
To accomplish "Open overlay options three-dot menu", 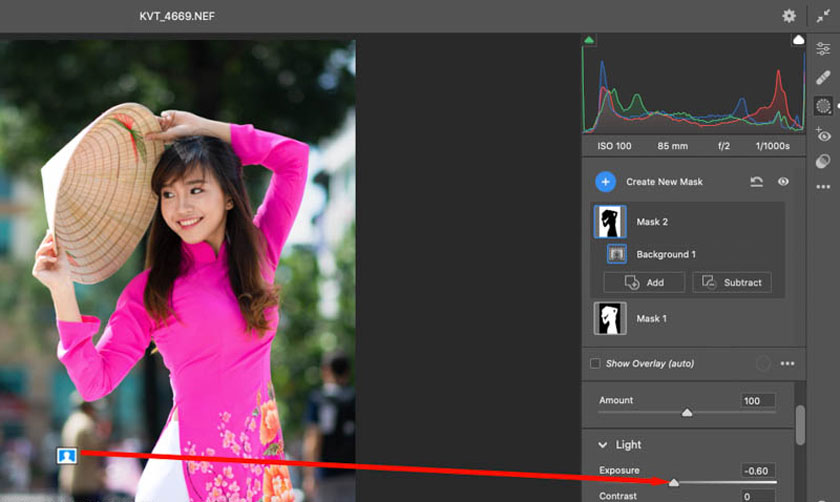I will pos(787,363).
